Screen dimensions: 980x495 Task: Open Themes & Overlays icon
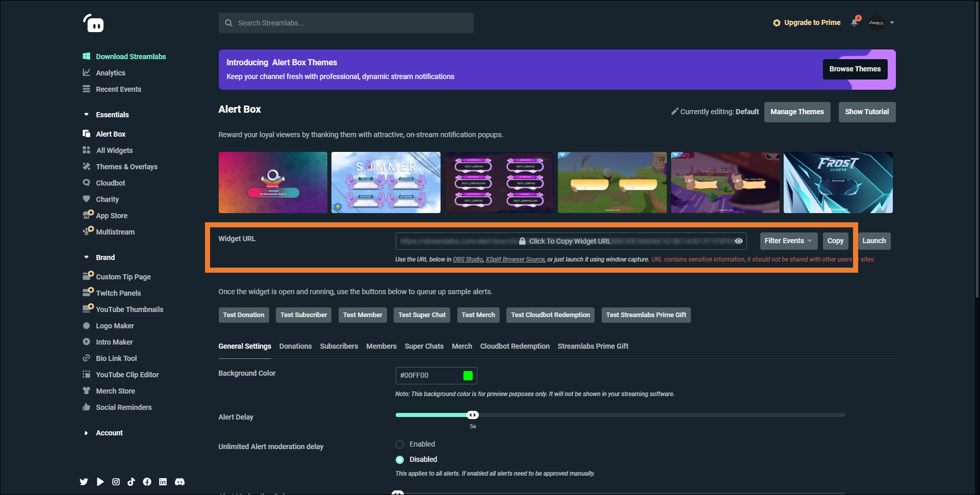(87, 166)
